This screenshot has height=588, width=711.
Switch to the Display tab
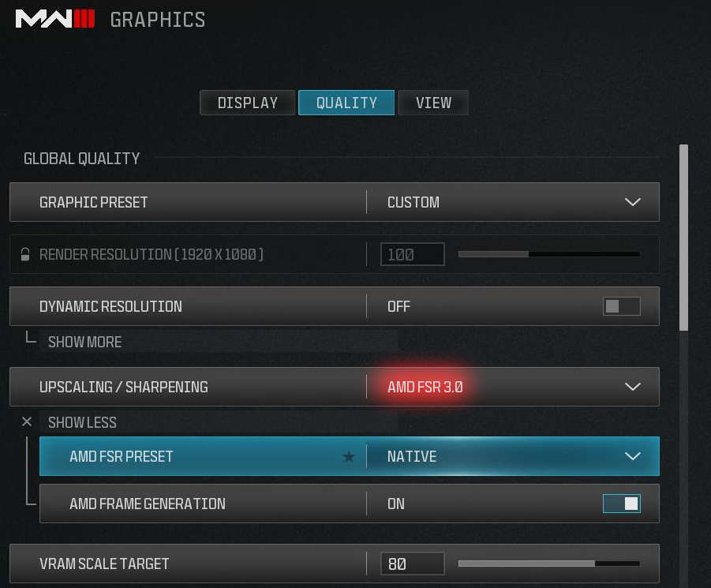(x=248, y=103)
